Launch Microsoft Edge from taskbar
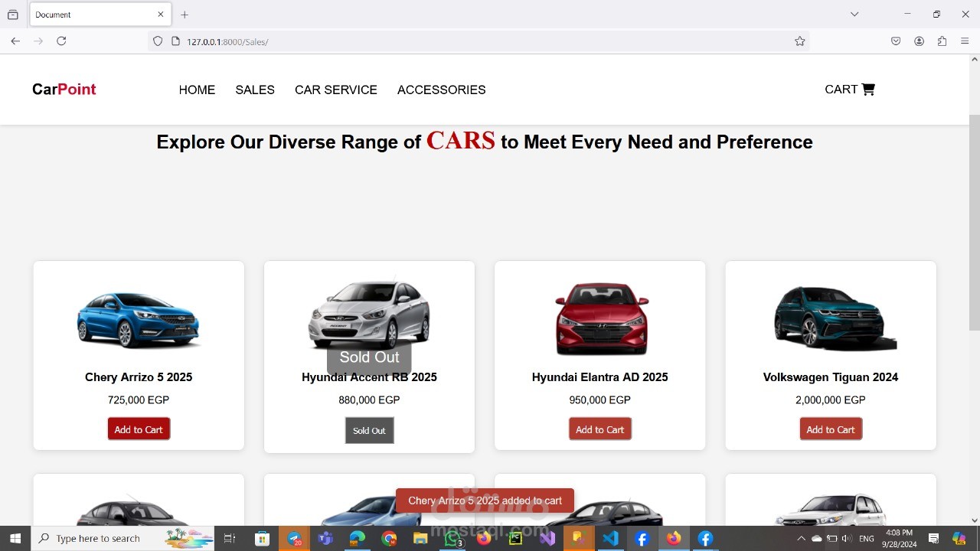The width and height of the screenshot is (980, 551). (358, 539)
